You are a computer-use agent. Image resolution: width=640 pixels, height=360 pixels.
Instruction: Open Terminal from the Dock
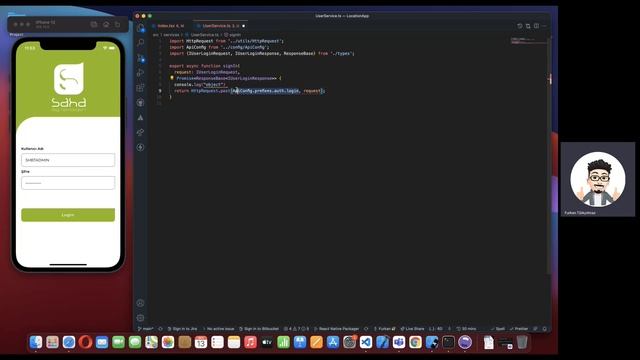[448, 342]
